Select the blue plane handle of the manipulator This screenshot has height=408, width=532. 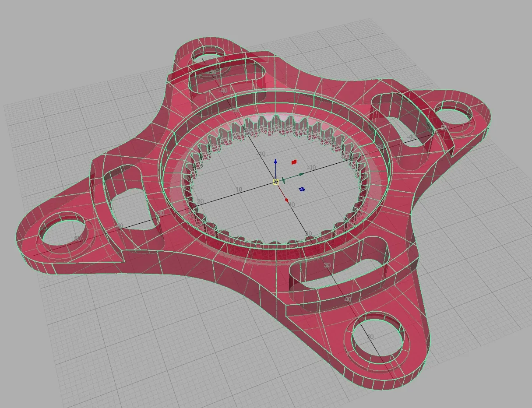pos(302,189)
